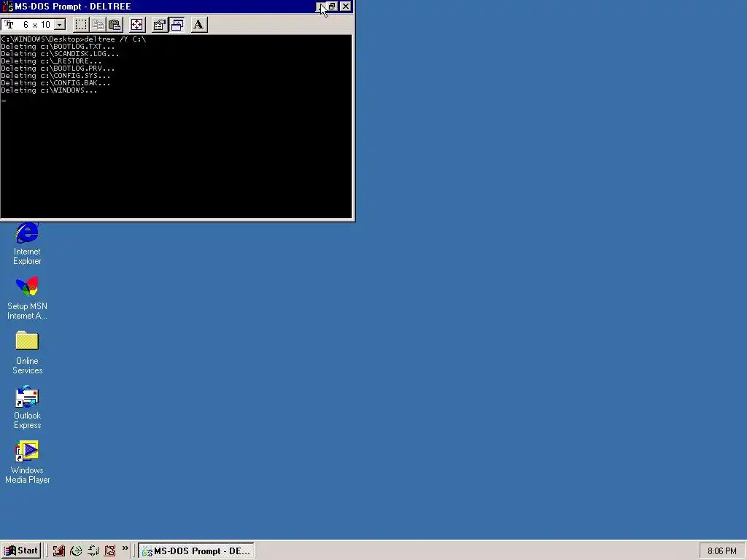Screen dimensions: 747x560
Task: Restore the MS-DOS Prompt window
Action: pos(333,6)
